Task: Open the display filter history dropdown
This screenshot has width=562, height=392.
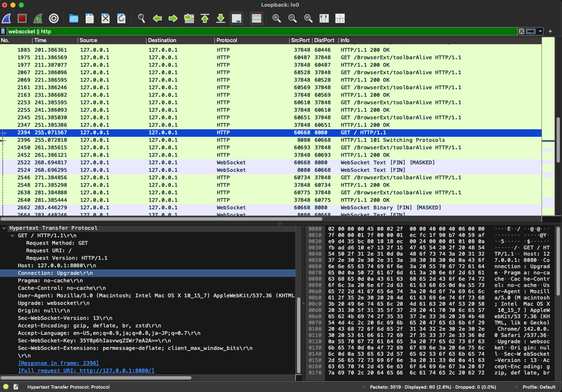Action: pyautogui.click(x=540, y=31)
